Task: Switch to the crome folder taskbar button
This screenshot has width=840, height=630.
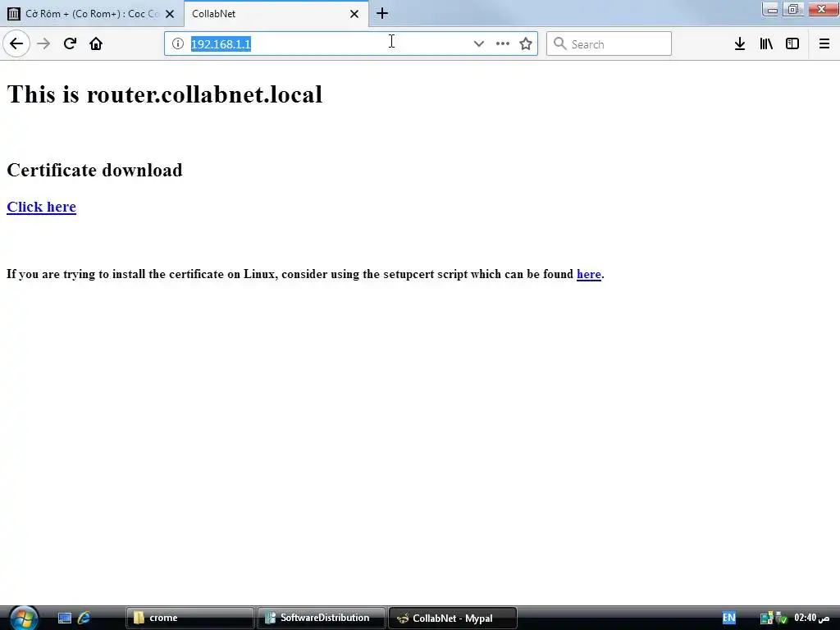Action: pos(189,619)
